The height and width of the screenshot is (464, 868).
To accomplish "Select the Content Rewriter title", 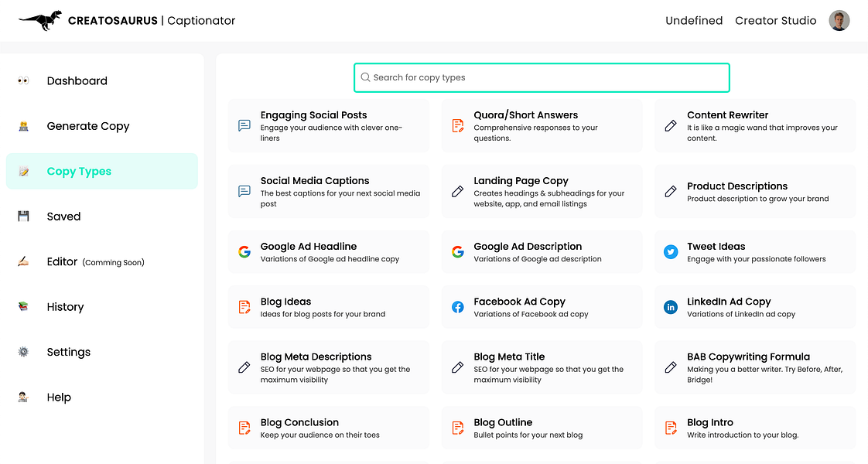I will click(x=727, y=115).
